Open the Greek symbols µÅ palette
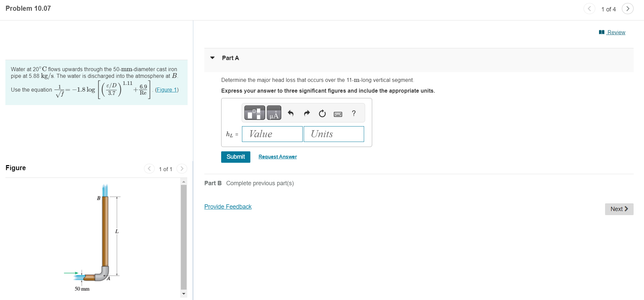 click(x=274, y=112)
